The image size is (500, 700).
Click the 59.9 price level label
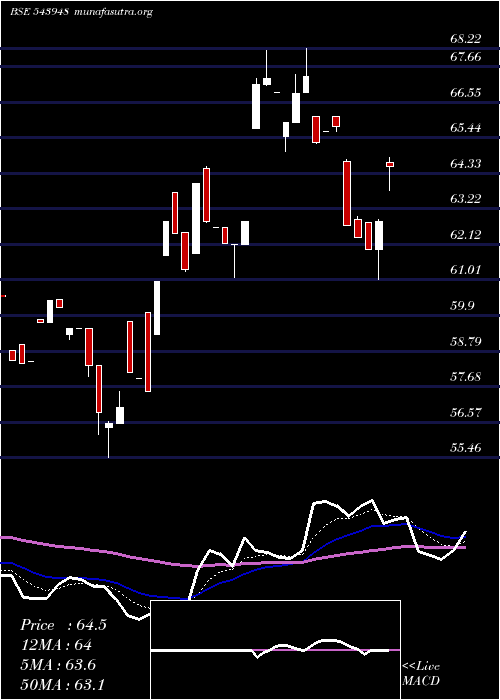pyautogui.click(x=462, y=306)
